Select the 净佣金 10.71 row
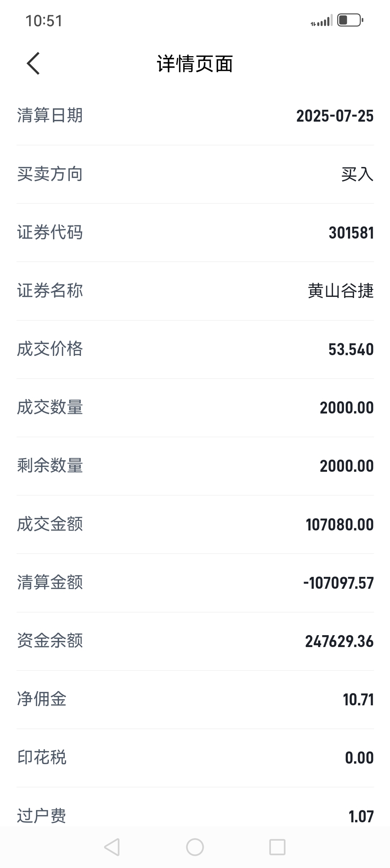This screenshot has width=390, height=868. [x=195, y=700]
